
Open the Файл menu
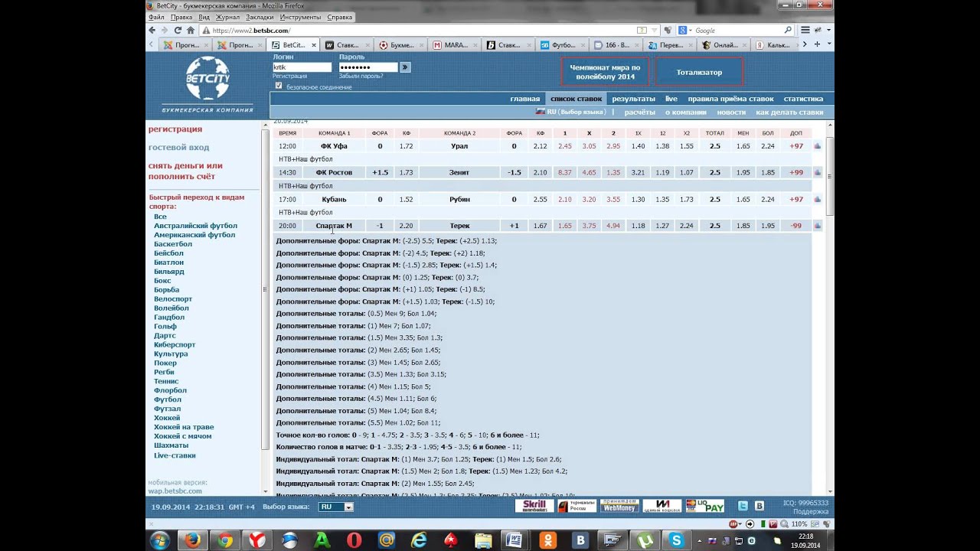156,17
